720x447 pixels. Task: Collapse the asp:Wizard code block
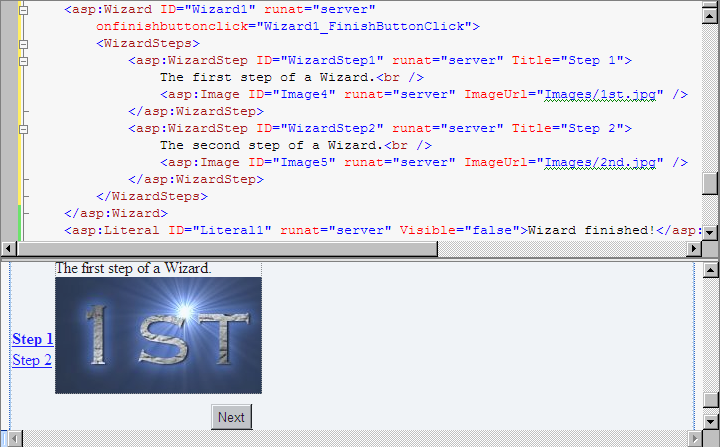click(x=23, y=10)
